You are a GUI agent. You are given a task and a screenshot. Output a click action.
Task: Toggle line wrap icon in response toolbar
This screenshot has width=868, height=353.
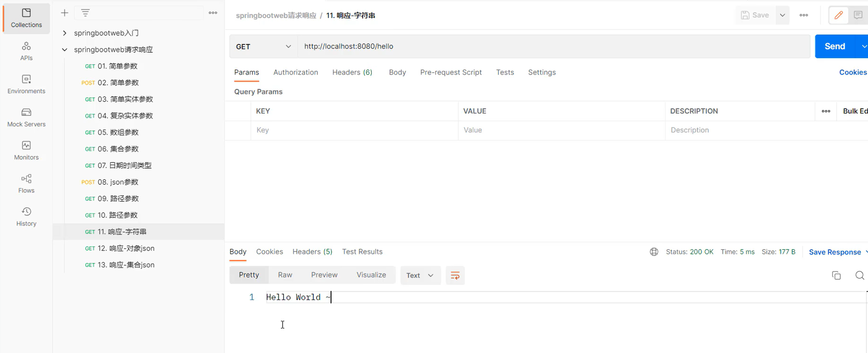(x=455, y=276)
